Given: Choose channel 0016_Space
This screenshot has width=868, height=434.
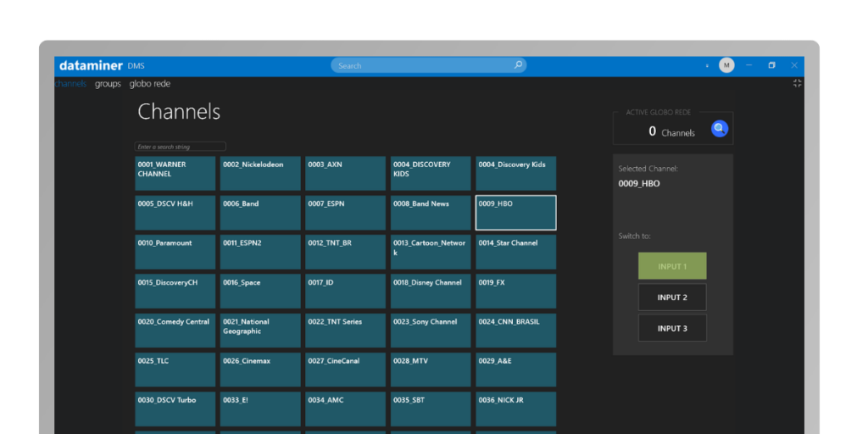Looking at the screenshot, I should point(260,292).
